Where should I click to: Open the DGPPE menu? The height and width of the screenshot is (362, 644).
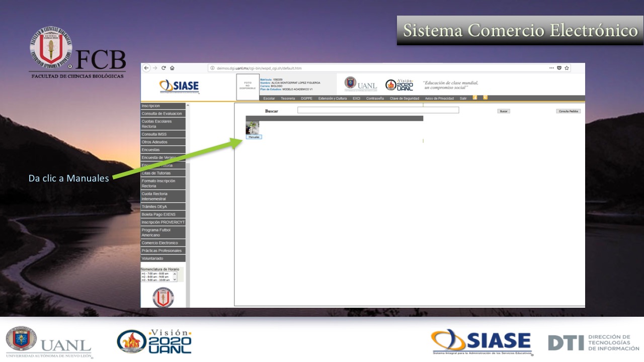pos(307,99)
